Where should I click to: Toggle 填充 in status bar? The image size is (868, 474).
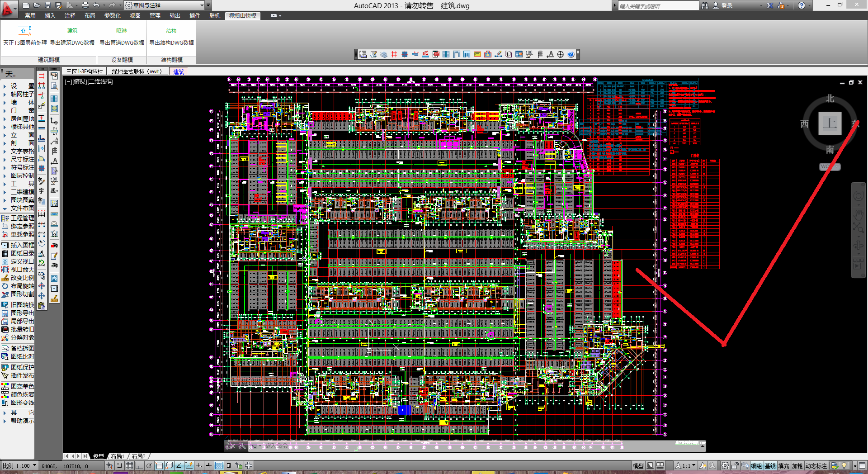[783, 466]
